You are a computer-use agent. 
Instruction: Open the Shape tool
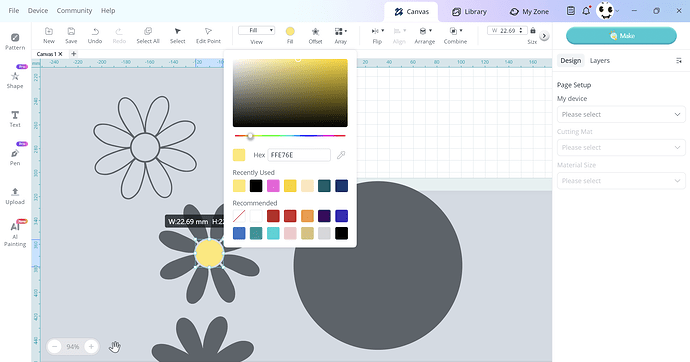tap(15, 80)
